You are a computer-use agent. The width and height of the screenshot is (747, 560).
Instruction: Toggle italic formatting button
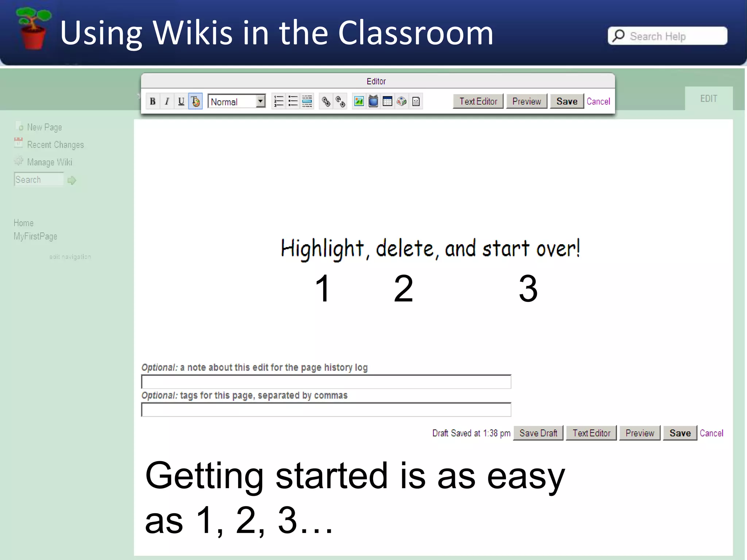click(167, 101)
